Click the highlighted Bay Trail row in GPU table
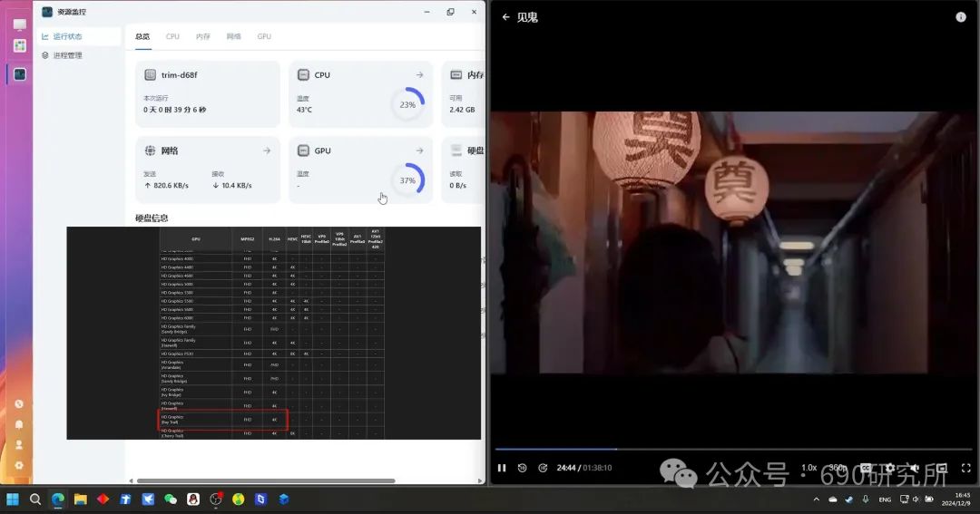The width and height of the screenshot is (980, 514). [222, 420]
